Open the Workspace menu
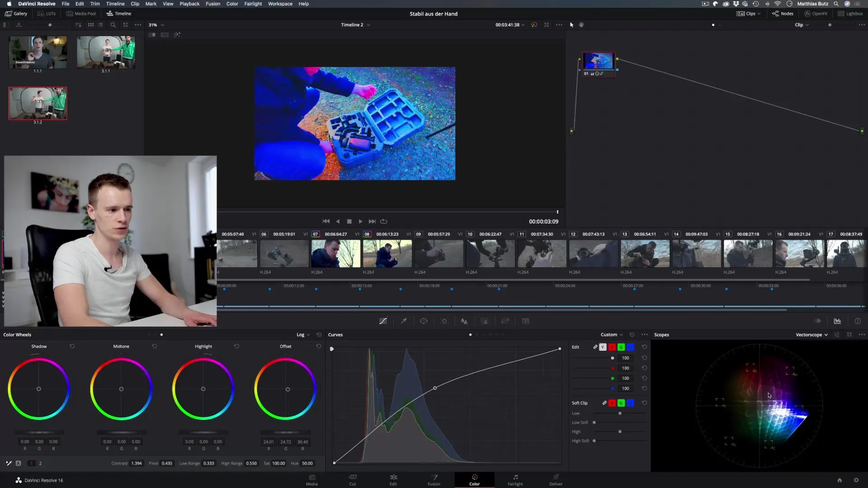Viewport: 868px width, 488px height. 280,4
